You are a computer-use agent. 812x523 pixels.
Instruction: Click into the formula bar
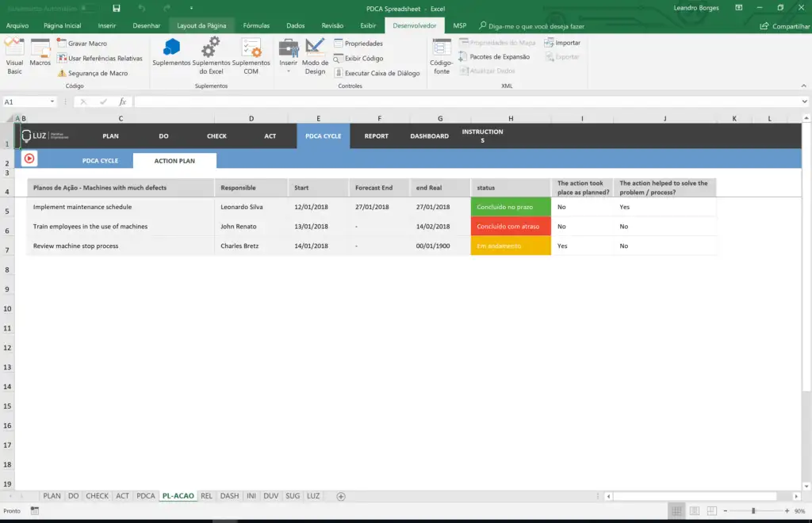click(x=466, y=101)
